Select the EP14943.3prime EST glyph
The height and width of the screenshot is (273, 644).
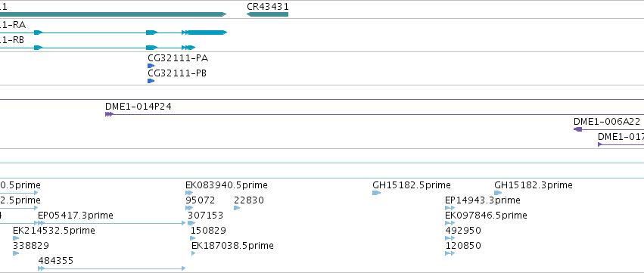[450, 208]
